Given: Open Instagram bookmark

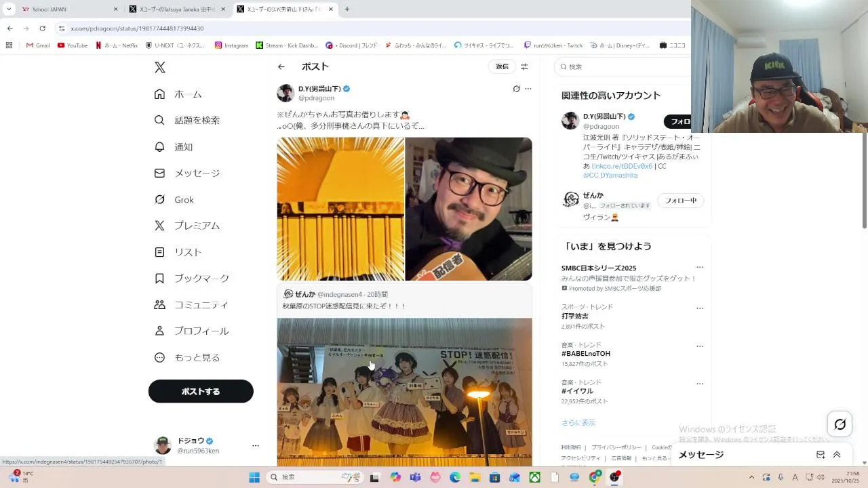Looking at the screenshot, I should [231, 45].
